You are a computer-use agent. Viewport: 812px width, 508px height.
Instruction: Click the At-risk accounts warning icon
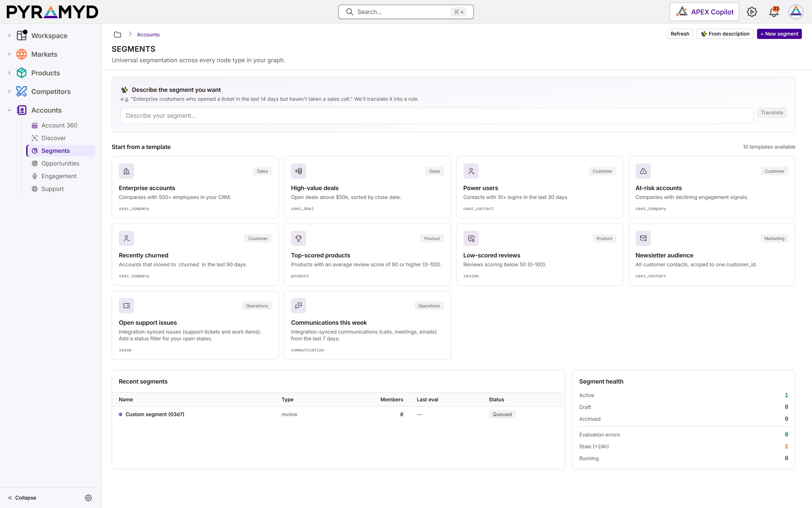click(x=643, y=171)
